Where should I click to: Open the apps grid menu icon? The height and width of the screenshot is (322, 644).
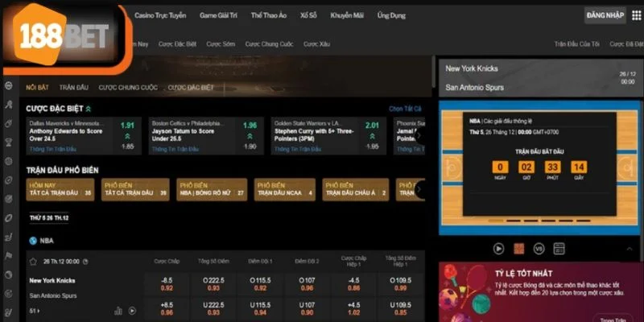coord(636,15)
